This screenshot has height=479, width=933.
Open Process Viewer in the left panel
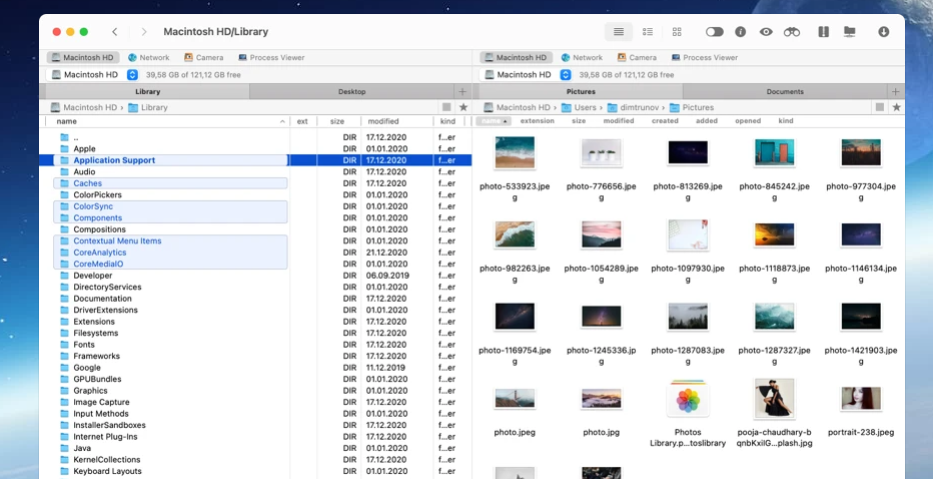272,58
